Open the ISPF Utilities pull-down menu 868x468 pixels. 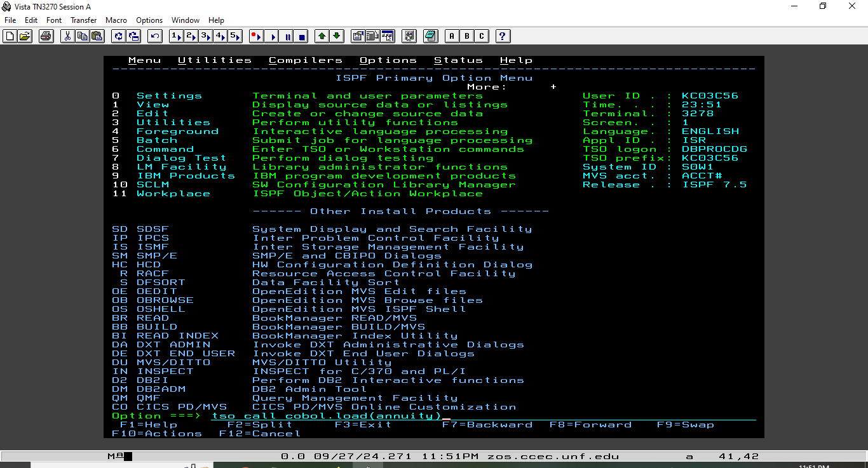coord(214,60)
